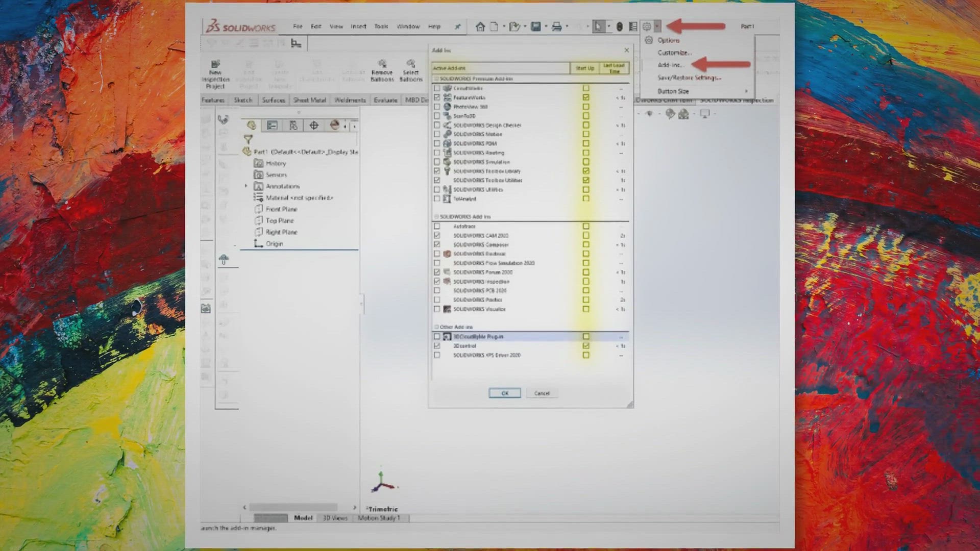Collapse the SOLIDWORKS Add-ins group
The width and height of the screenshot is (980, 551).
(x=436, y=217)
